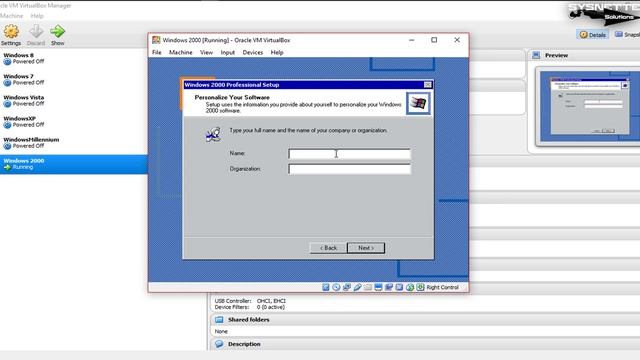This screenshot has width=640, height=360.
Task: Click the network adapters status icon
Action: click(x=347, y=287)
